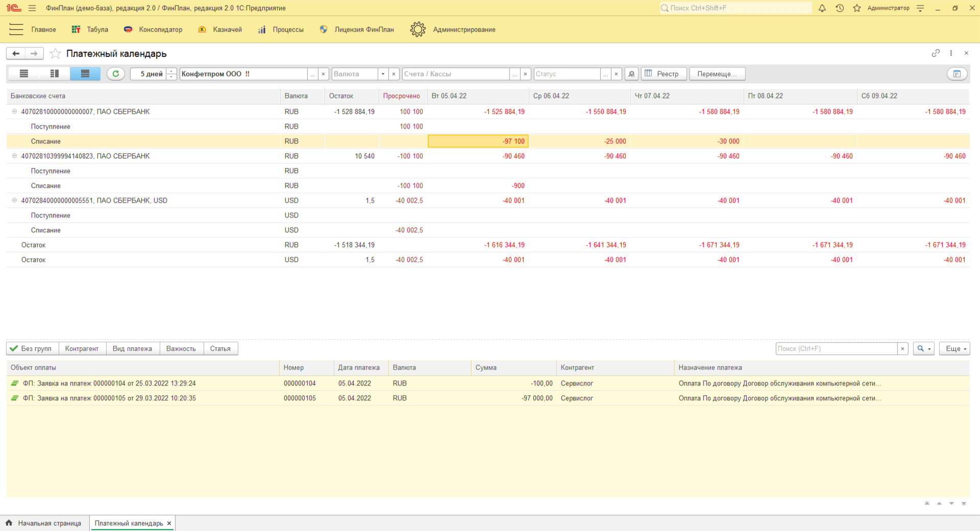980x531 pixels.
Task: Add Платежный календарь to favorites star
Action: [55, 54]
